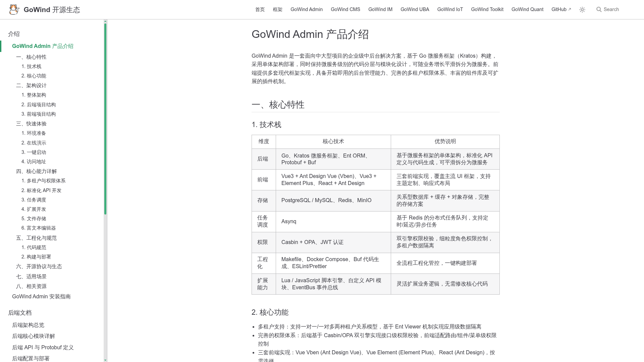Open GoWind Toolkit navbar item
This screenshot has width=644, height=362.
[x=487, y=9]
